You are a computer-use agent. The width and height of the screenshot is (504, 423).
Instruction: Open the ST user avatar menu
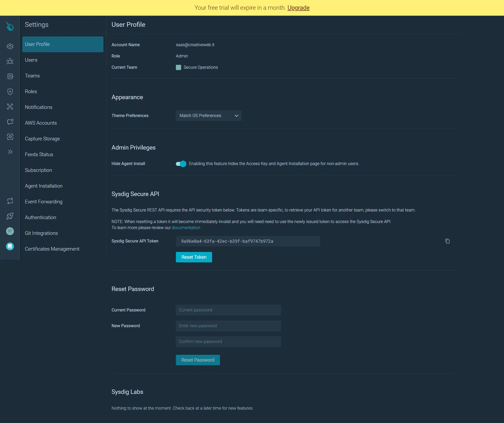point(10,231)
